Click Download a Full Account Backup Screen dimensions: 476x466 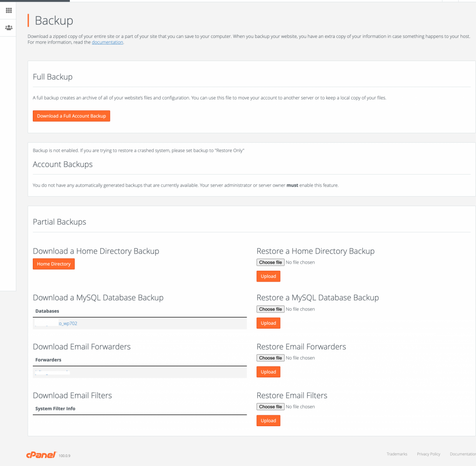coord(71,116)
